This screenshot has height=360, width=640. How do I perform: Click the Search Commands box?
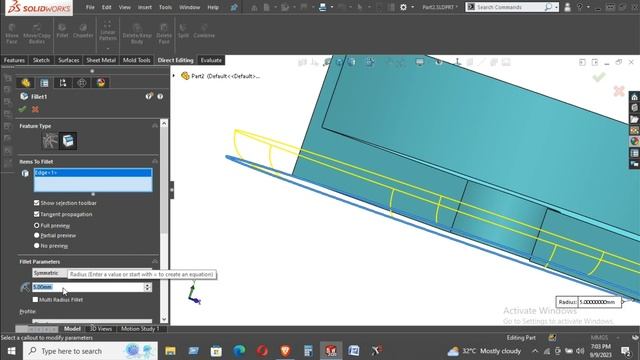[511, 7]
